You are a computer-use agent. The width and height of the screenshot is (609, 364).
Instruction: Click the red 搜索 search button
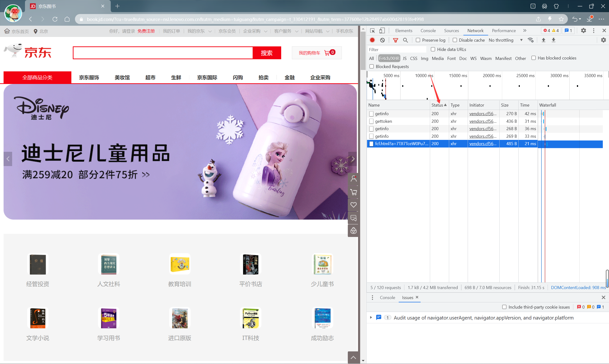tap(267, 53)
